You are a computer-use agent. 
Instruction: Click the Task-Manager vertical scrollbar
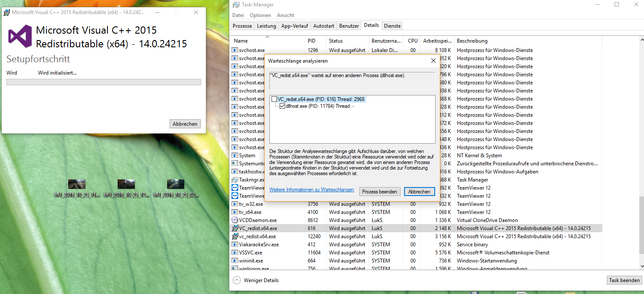[x=641, y=153]
